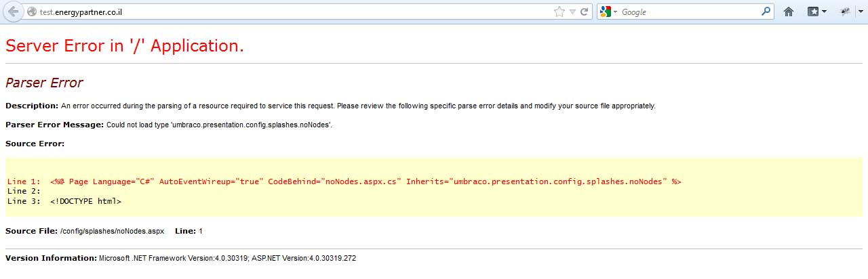
Task: Click the red Line 1 source code text
Action: click(344, 181)
